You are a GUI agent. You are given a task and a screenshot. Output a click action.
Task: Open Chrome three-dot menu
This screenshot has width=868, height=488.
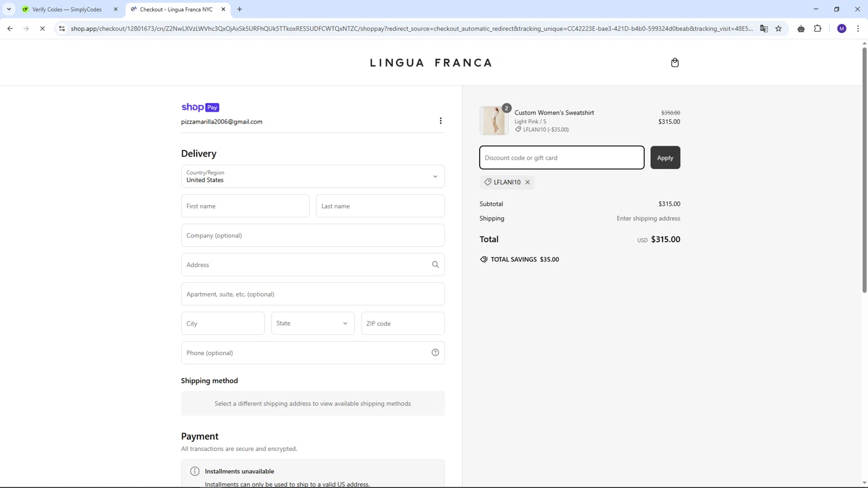point(858,28)
